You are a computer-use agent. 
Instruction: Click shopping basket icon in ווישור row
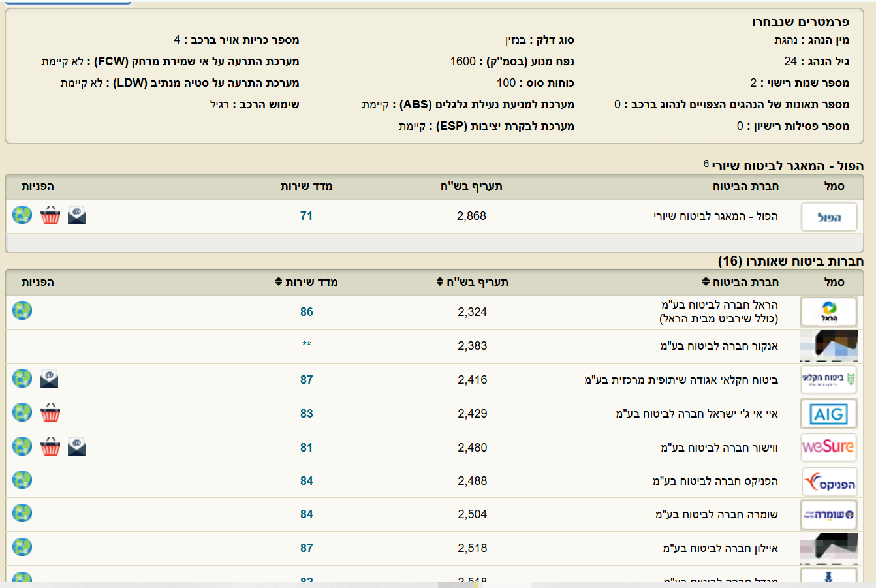tap(50, 446)
